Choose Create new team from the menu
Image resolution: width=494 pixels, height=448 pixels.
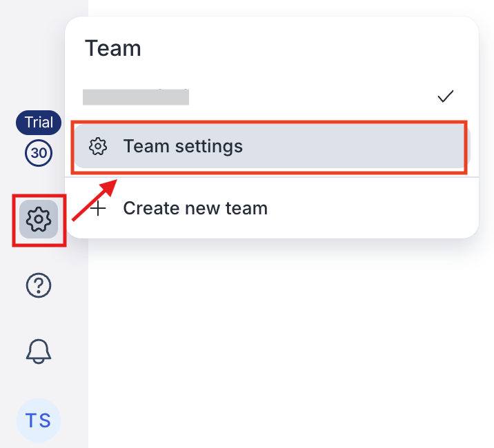coord(269,208)
